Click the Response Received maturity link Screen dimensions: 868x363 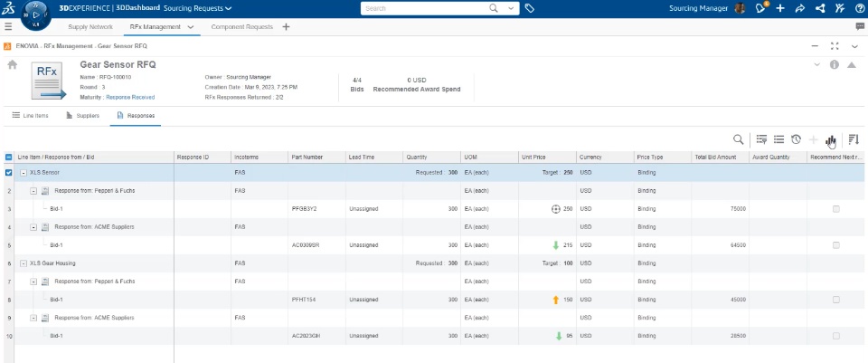[130, 96]
